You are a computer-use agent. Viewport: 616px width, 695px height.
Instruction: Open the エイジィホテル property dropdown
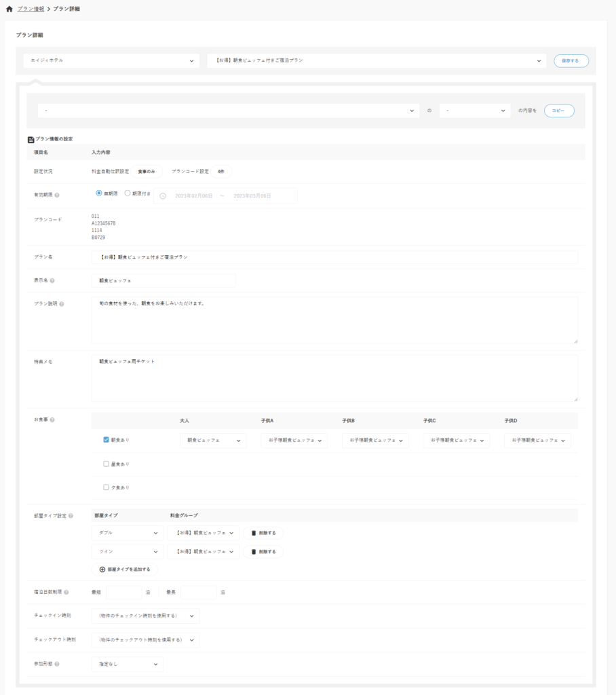[x=111, y=60]
